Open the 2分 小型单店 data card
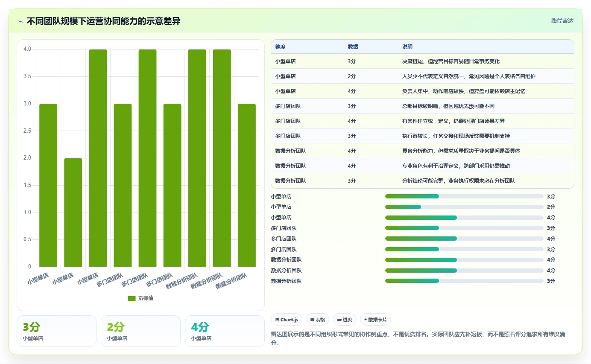This screenshot has height=364, width=591. click(140, 331)
